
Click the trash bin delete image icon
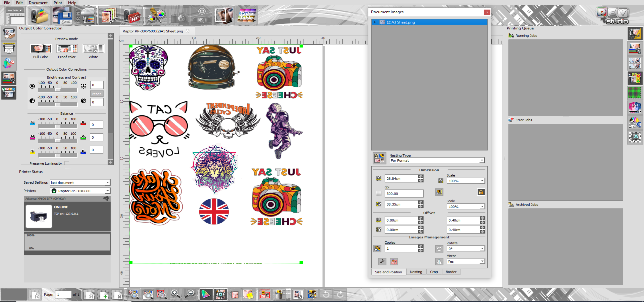click(279, 294)
